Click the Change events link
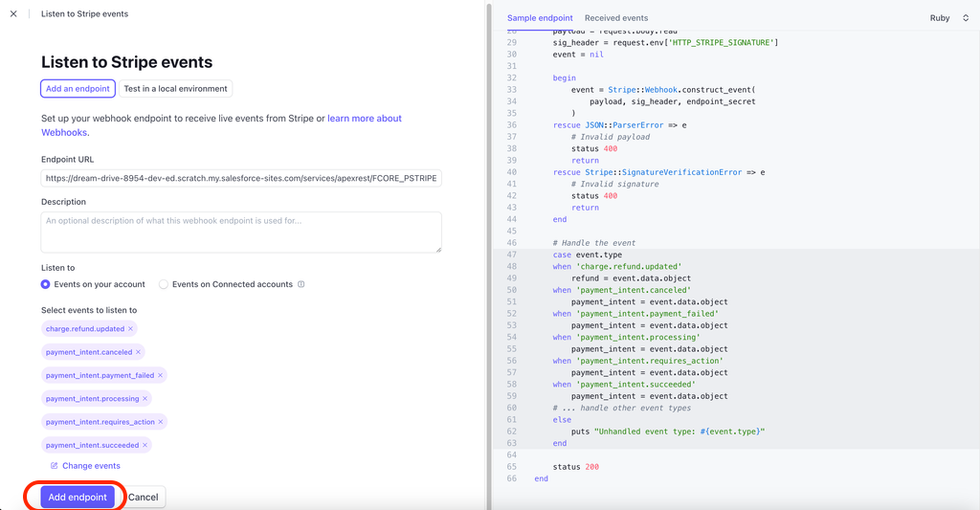The height and width of the screenshot is (510, 980). click(91, 466)
